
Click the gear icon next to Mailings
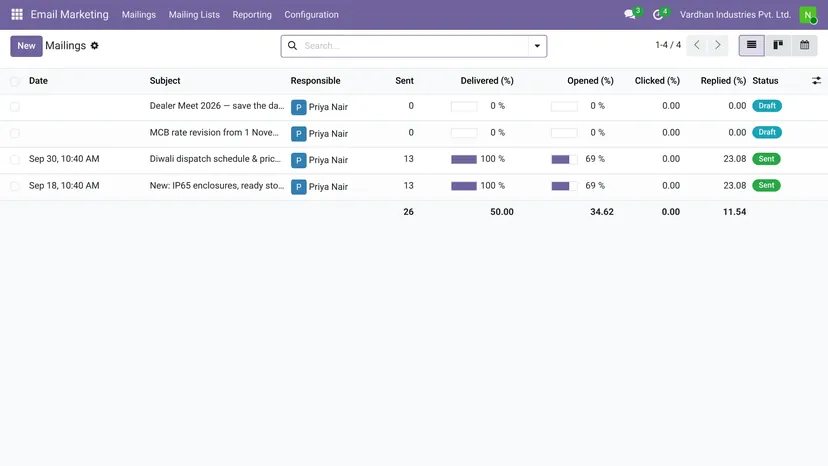pyautogui.click(x=95, y=45)
